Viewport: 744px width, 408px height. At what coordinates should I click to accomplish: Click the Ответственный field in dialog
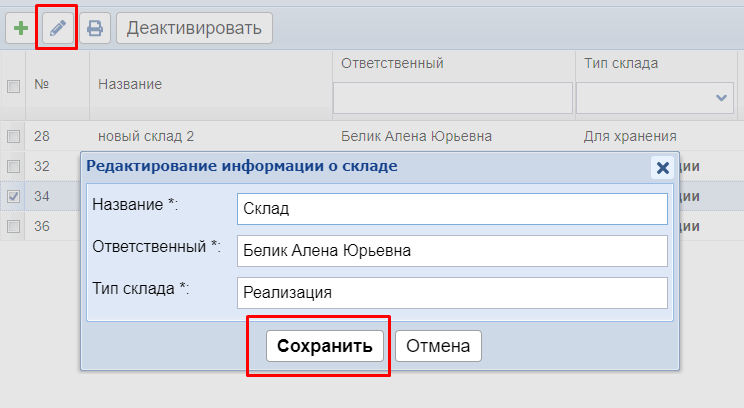(452, 251)
